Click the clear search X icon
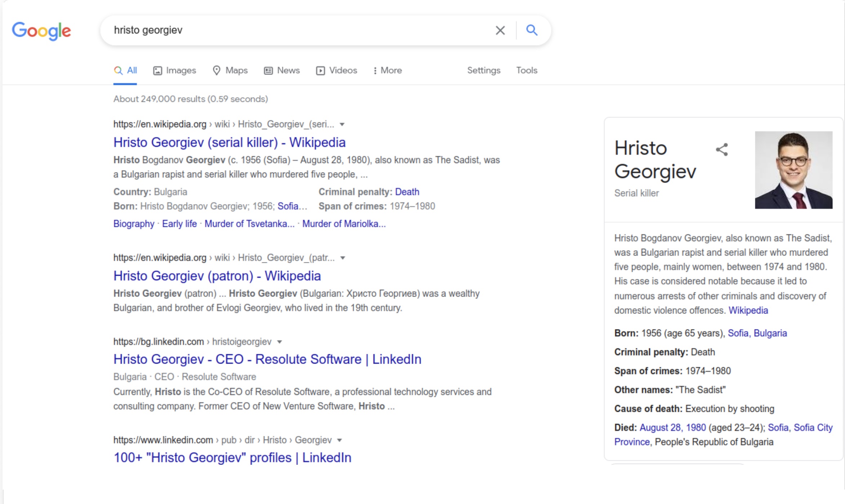 [500, 30]
